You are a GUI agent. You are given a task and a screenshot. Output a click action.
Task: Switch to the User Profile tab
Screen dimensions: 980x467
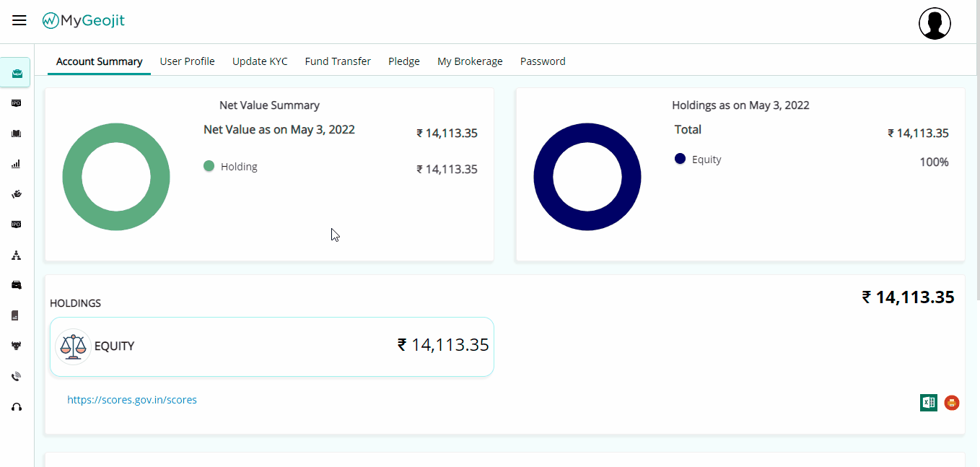tap(187, 61)
